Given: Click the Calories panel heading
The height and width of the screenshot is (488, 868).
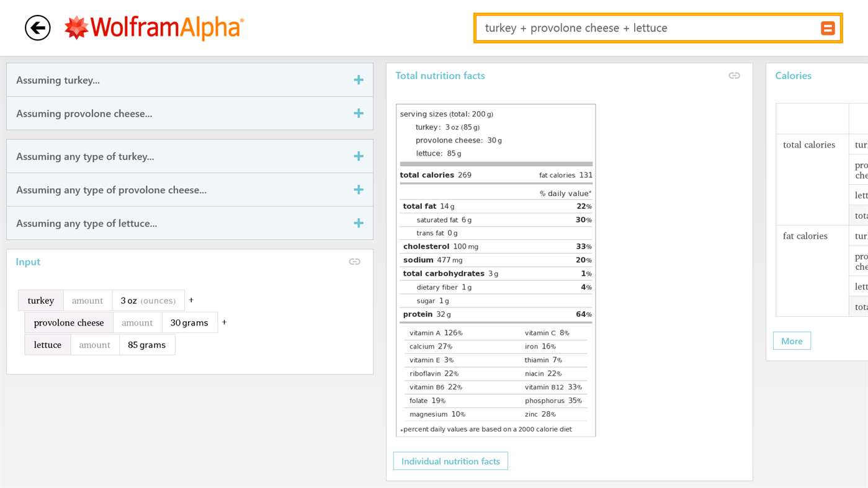Looking at the screenshot, I should (793, 76).
